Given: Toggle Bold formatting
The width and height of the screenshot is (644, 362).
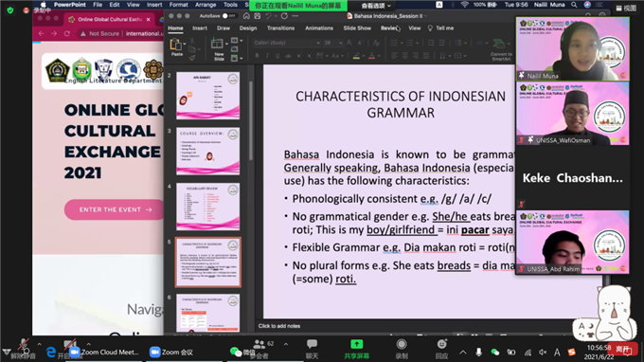Looking at the screenshot, I should (257, 56).
